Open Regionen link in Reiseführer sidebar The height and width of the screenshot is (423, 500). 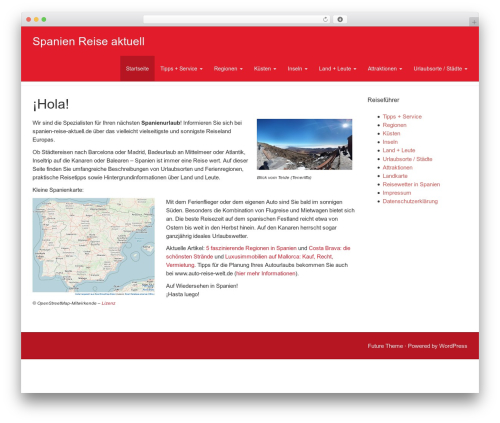pos(395,125)
